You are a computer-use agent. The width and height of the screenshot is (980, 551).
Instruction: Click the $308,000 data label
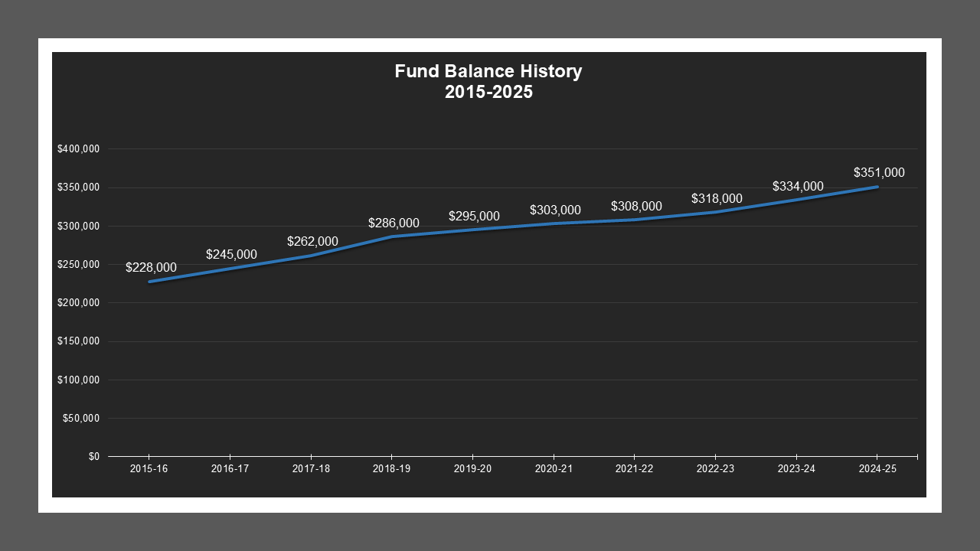636,205
